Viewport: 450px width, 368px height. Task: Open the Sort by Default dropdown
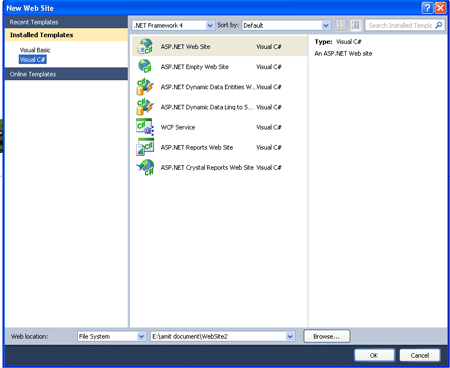click(286, 25)
